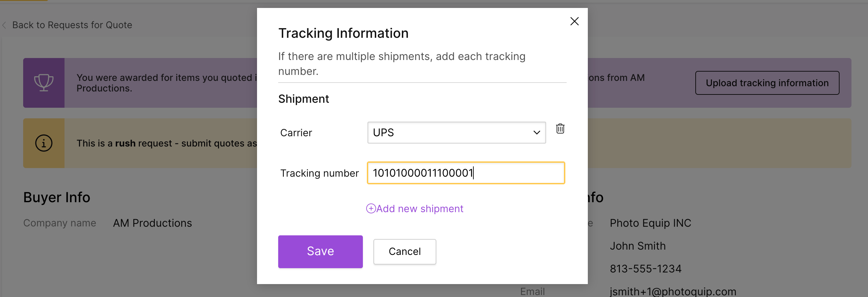Save the tracking information

coord(320,252)
